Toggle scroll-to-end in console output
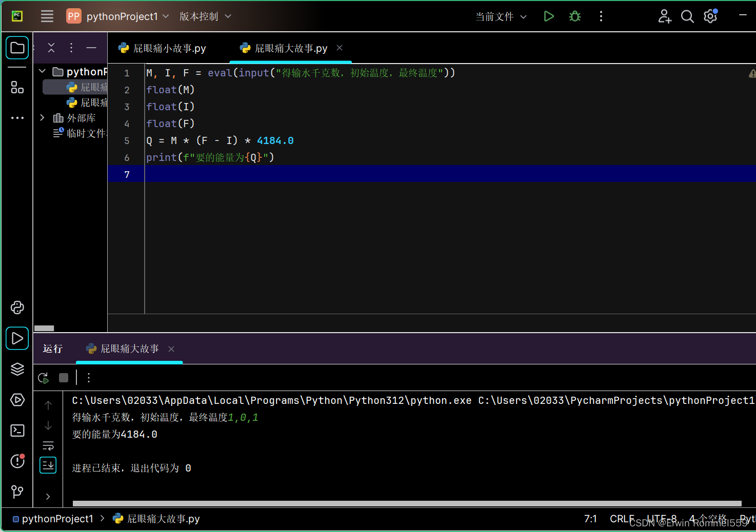The width and height of the screenshot is (756, 532). click(x=48, y=465)
